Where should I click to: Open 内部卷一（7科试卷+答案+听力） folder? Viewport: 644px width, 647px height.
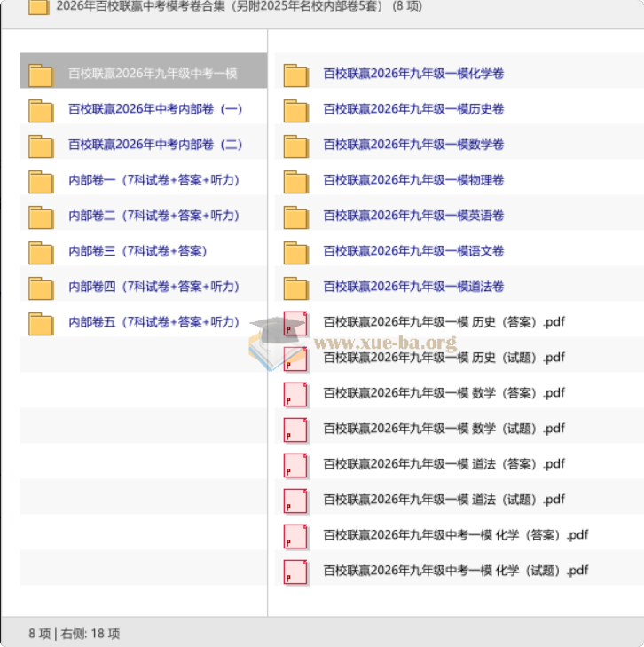tap(154, 180)
